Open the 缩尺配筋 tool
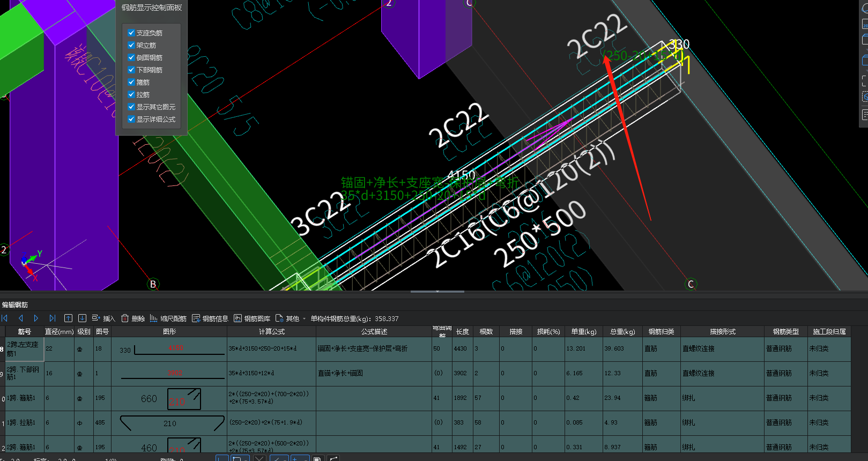This screenshot has height=461, width=868. 168,318
